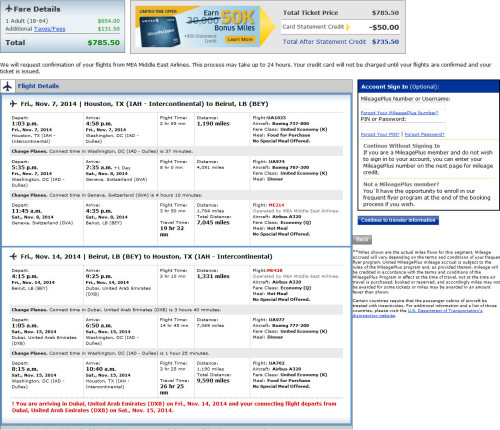Click the airplane icon beside Fare Details

coord(9,8)
